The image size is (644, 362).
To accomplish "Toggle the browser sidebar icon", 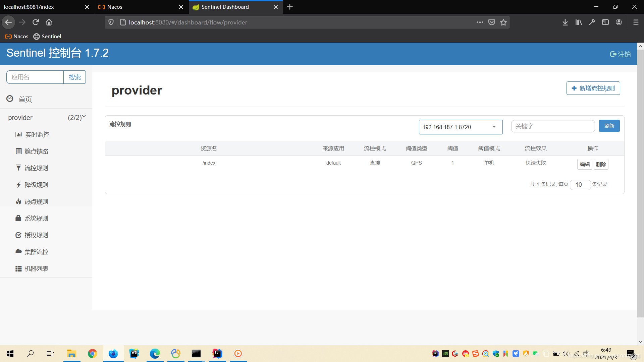I will 605,22.
